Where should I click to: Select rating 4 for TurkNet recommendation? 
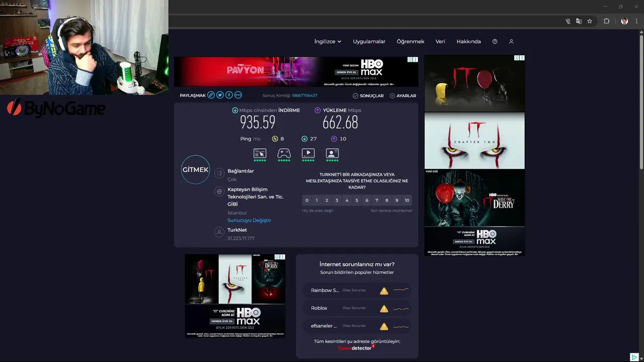347,200
